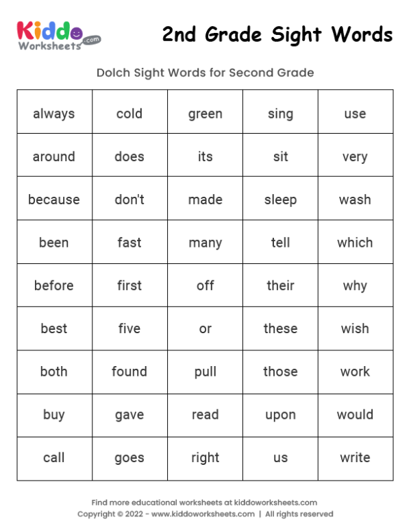This screenshot has width=411, height=532.
Task: Click the word 'sleep' in table
Action: (280, 199)
